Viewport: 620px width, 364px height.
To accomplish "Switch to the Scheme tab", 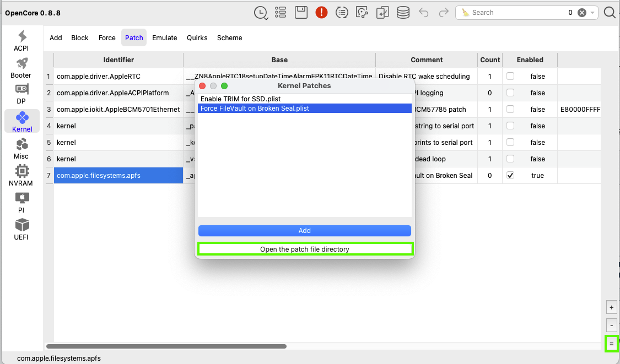I will click(229, 37).
